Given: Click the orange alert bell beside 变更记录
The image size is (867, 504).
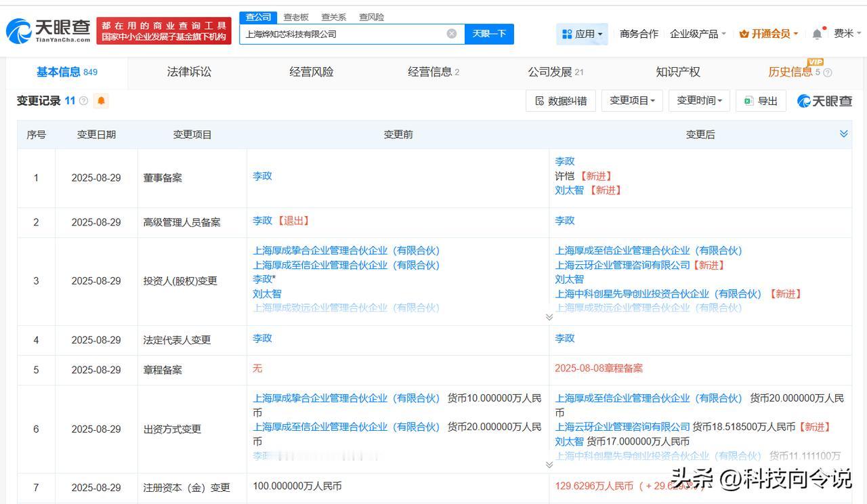Looking at the screenshot, I should tap(101, 101).
